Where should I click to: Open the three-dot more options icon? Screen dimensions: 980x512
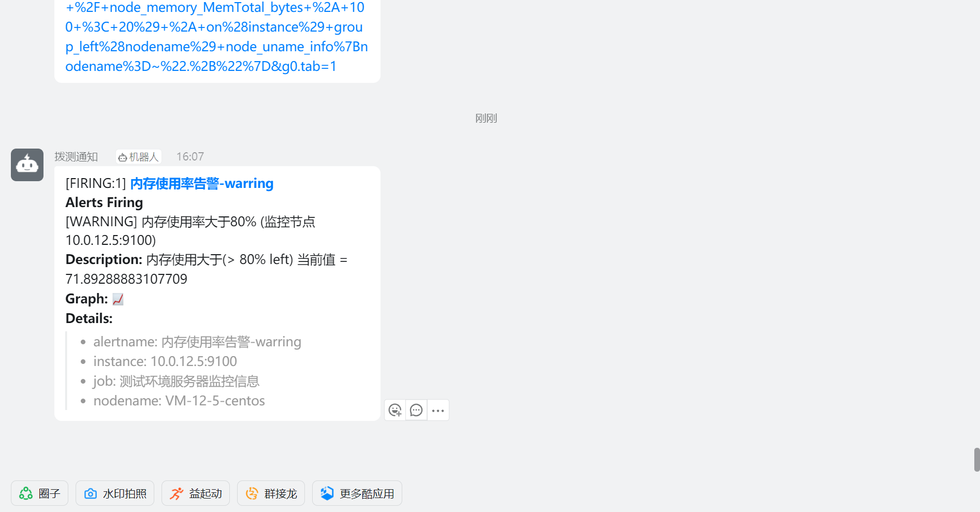(x=438, y=411)
